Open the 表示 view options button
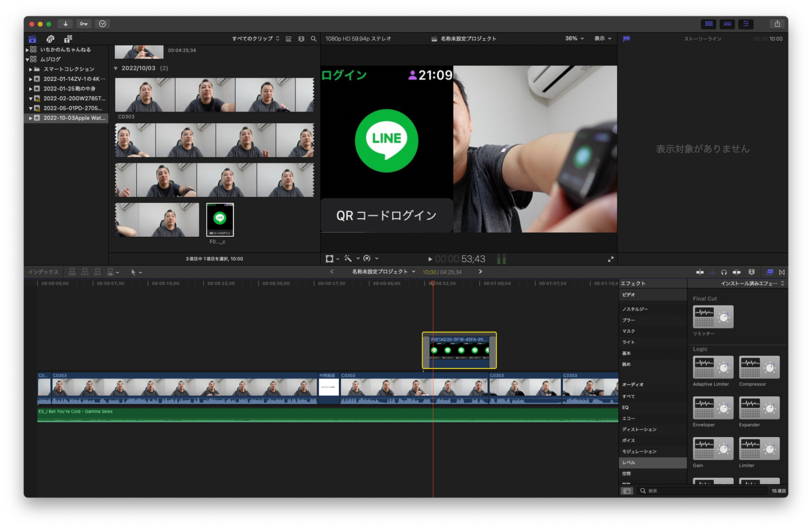Viewport: 812px width, 529px height. [603, 39]
